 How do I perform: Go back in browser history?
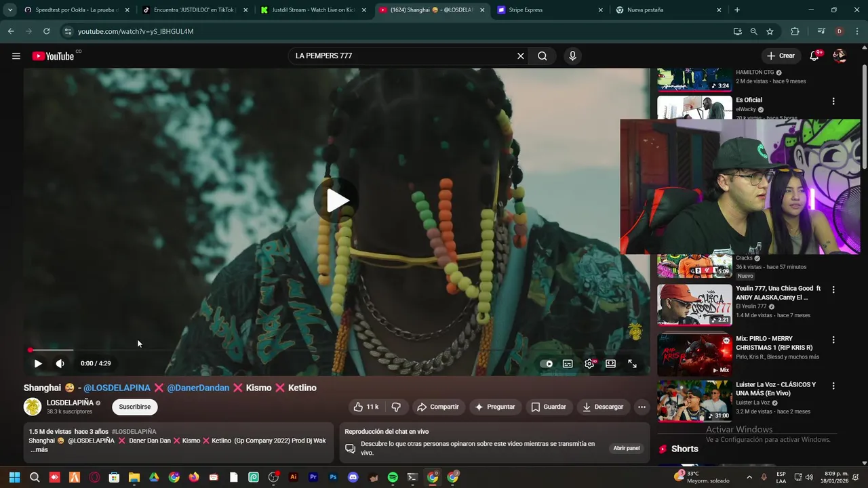point(11,31)
